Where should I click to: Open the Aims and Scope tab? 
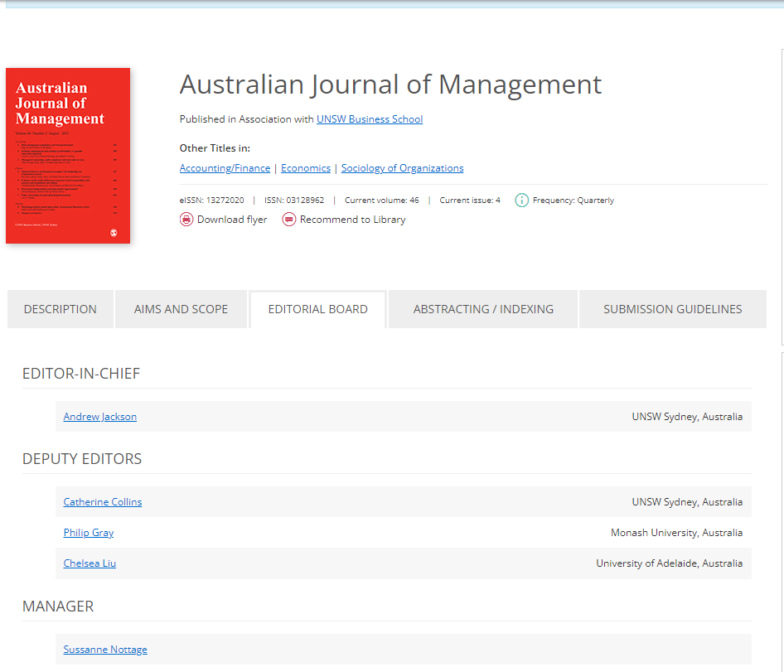click(x=181, y=309)
